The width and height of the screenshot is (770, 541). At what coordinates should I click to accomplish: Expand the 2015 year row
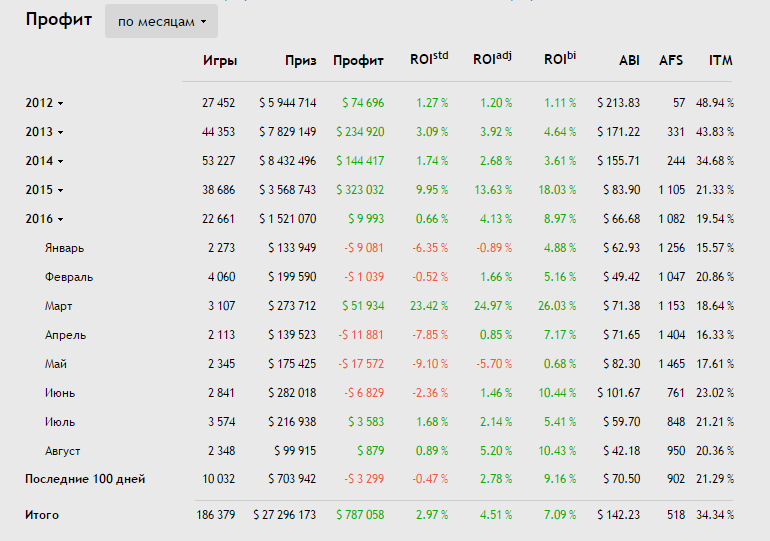(44, 190)
